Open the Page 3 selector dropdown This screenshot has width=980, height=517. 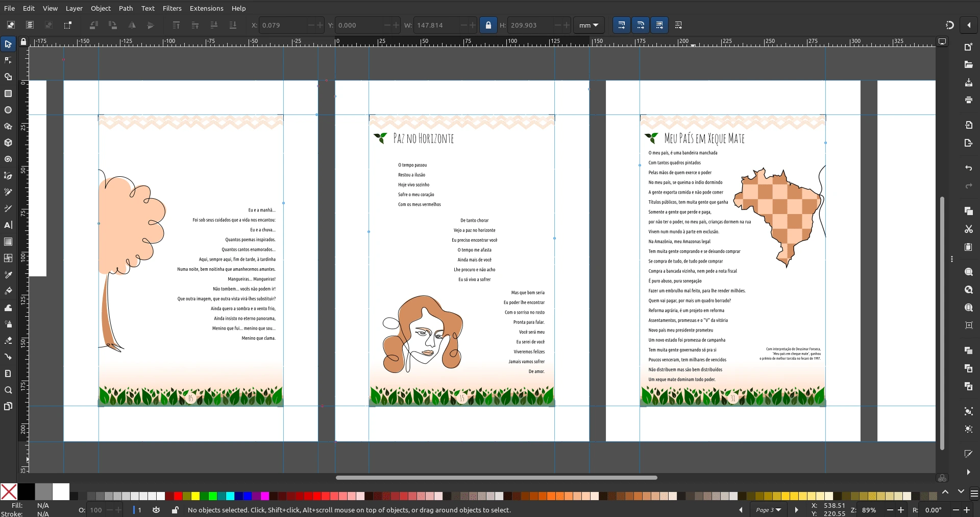pos(768,510)
